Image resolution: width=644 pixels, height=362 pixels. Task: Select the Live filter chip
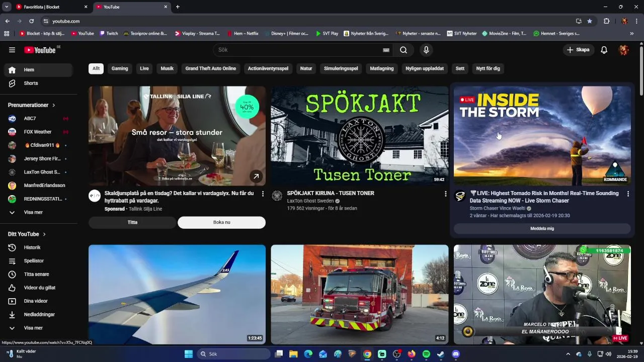point(144,68)
